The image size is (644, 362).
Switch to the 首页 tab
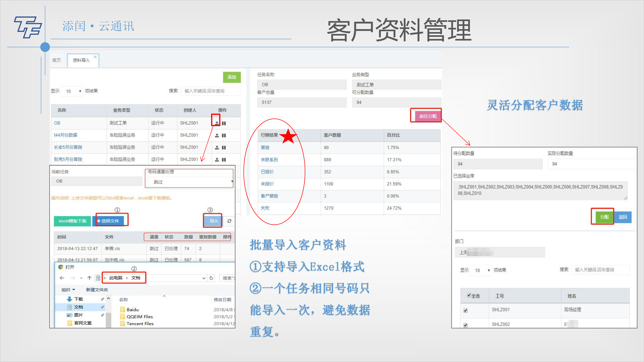(x=57, y=60)
